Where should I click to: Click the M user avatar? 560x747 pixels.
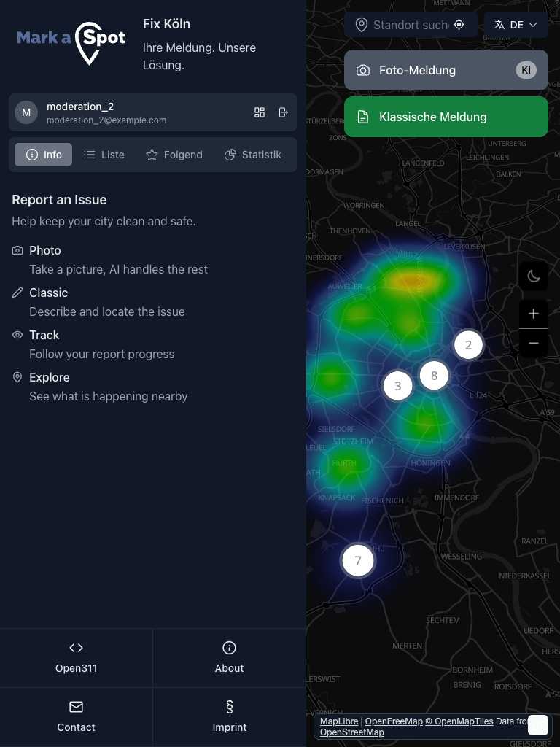click(x=26, y=112)
